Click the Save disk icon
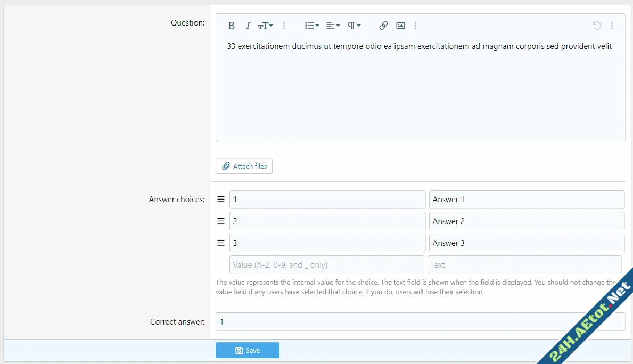 (x=239, y=350)
